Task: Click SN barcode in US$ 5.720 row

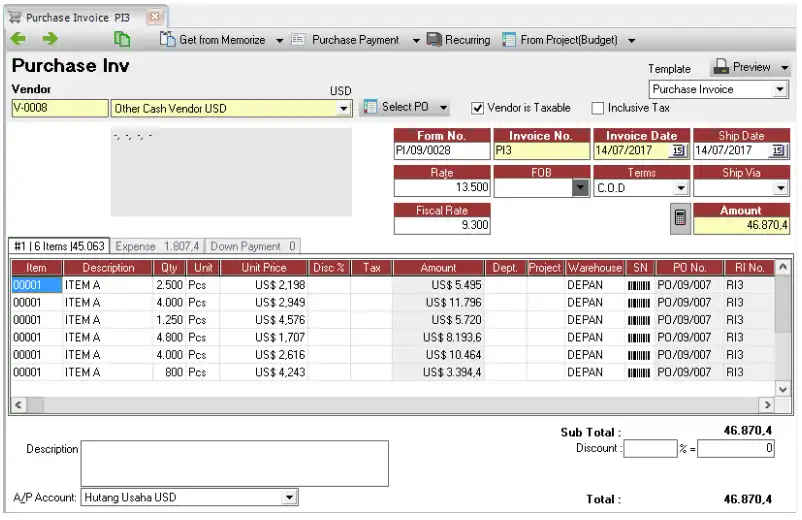Action: point(639,321)
